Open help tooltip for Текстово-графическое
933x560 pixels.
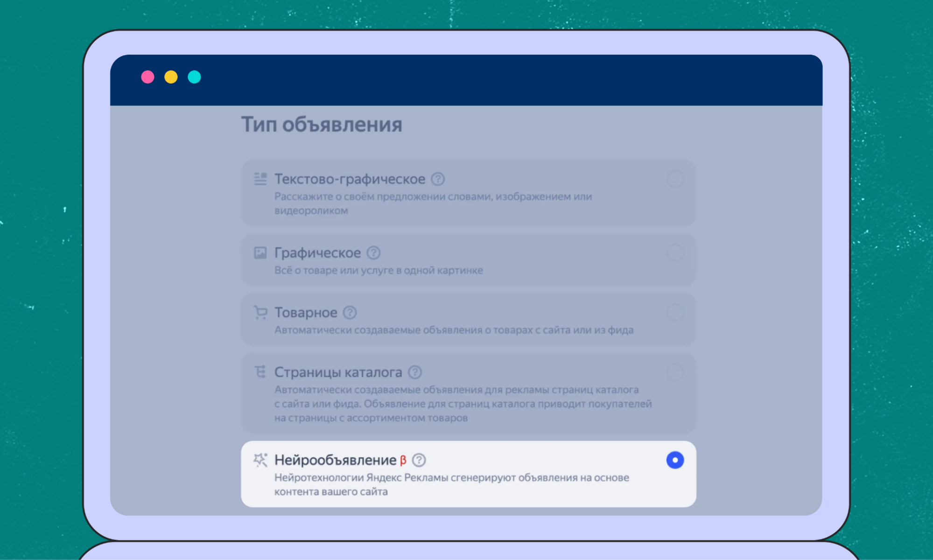tap(437, 179)
